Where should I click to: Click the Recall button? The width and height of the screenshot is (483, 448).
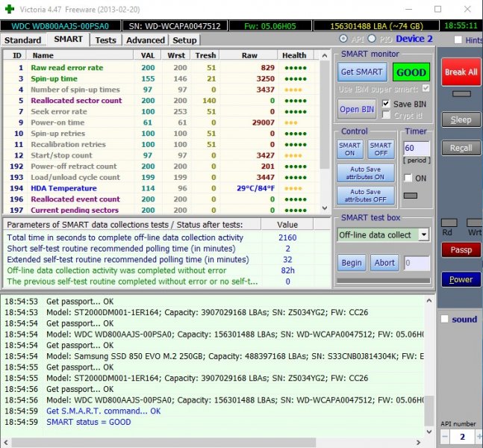(461, 148)
